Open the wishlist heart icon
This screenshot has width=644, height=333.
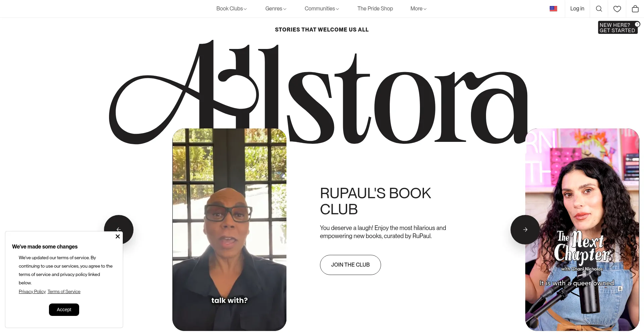pos(617,9)
